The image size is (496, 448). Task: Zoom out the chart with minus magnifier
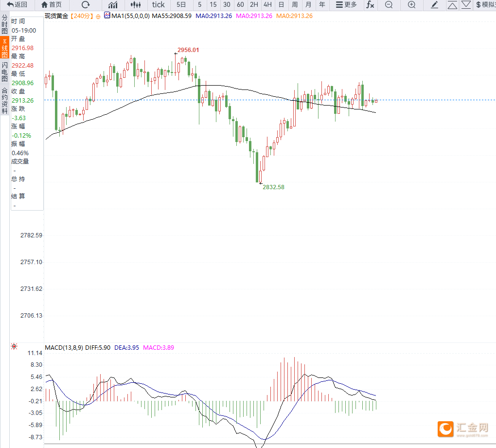tap(389, 4)
